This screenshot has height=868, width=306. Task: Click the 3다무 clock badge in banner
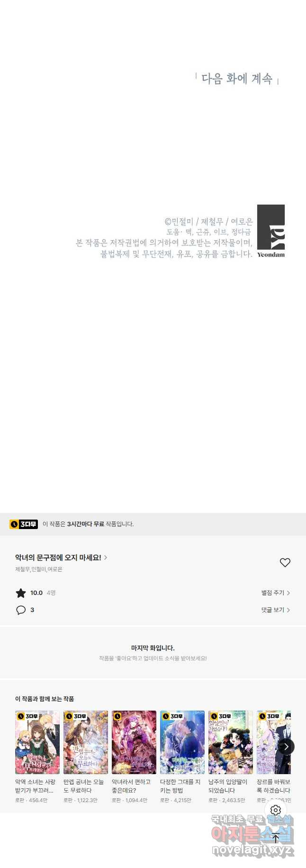[x=24, y=524]
